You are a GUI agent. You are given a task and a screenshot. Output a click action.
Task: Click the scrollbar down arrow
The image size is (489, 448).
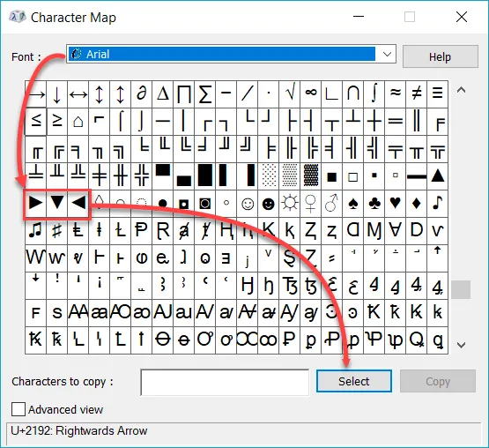point(461,345)
